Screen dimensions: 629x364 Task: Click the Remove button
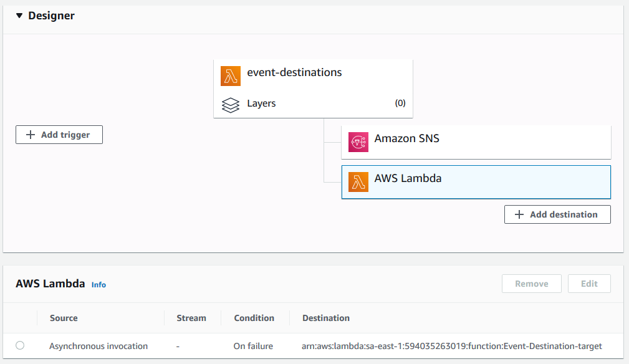(531, 283)
